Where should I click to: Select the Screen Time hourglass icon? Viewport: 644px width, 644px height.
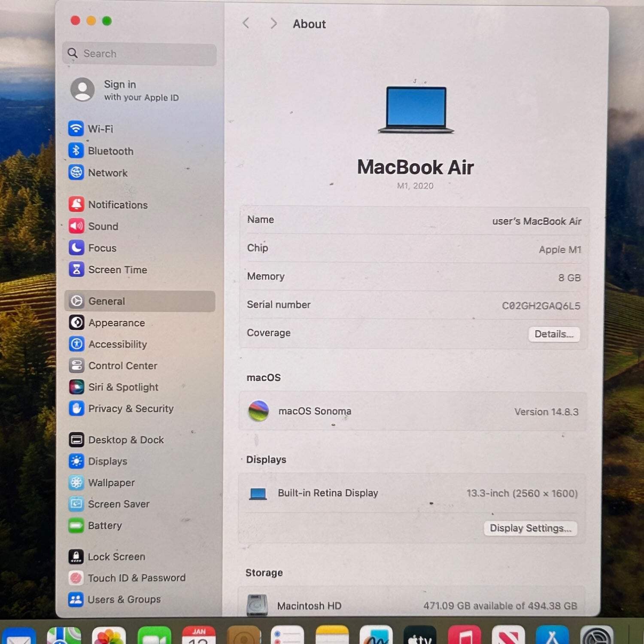coord(76,269)
